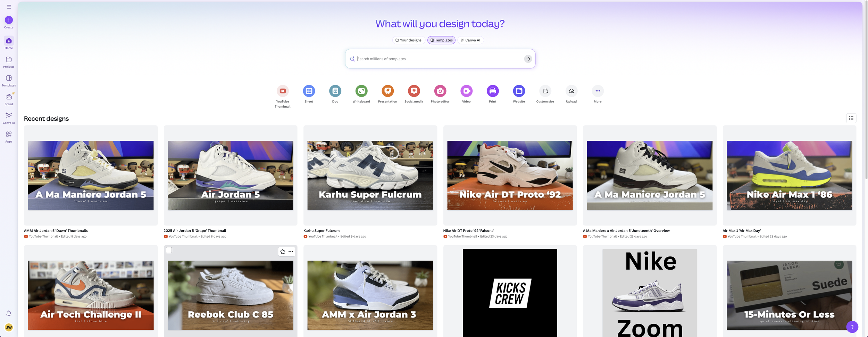The width and height of the screenshot is (868, 337).
Task: Open Templates in the left sidebar
Action: click(x=9, y=81)
